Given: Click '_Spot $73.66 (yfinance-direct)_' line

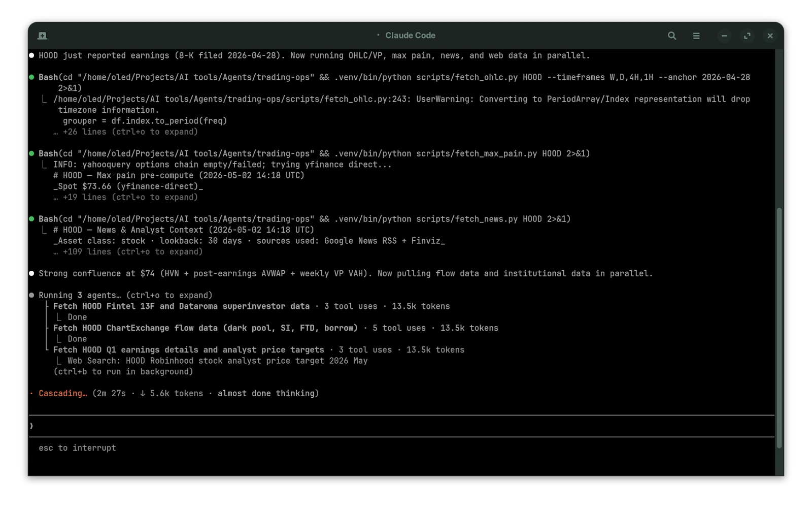Looking at the screenshot, I should click(x=128, y=186).
